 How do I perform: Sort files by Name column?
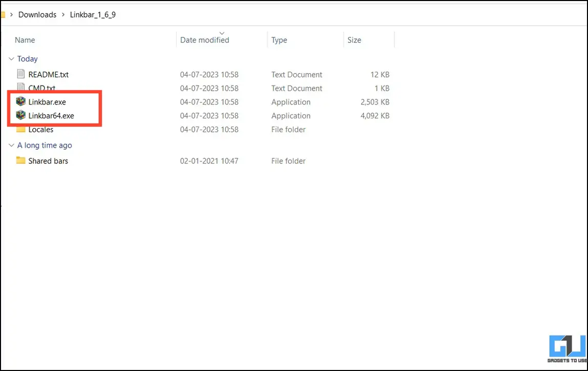point(25,40)
